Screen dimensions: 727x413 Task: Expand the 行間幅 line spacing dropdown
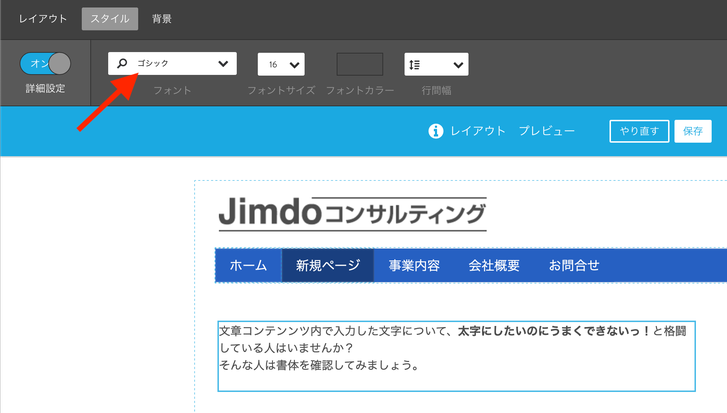(436, 64)
